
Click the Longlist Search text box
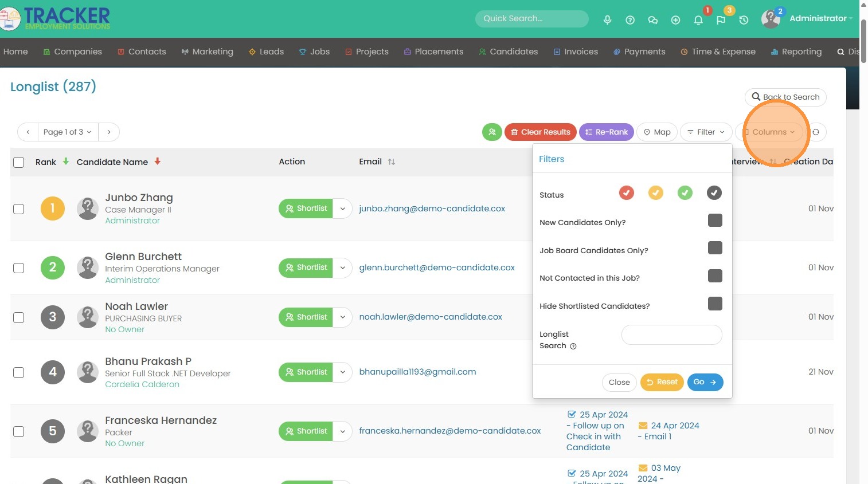672,335
